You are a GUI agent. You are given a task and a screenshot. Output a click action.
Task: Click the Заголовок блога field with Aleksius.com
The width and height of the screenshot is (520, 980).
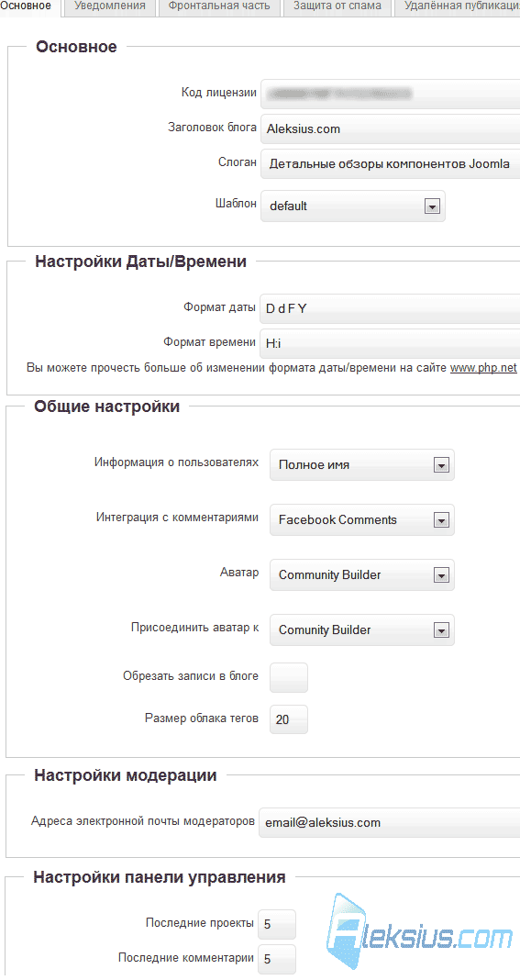(390, 129)
